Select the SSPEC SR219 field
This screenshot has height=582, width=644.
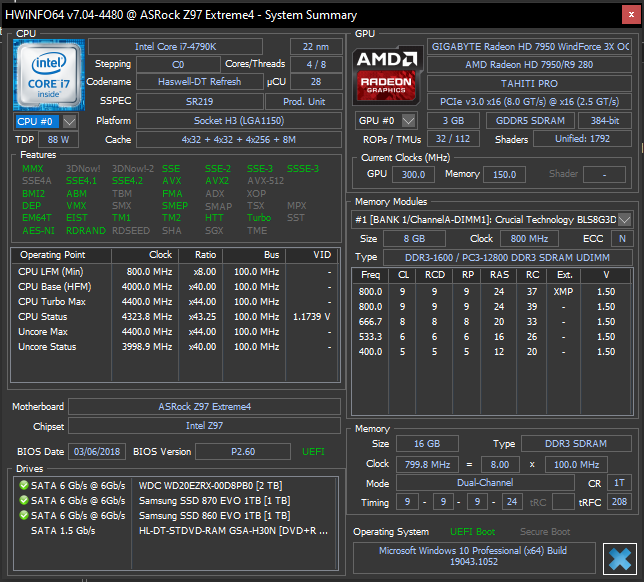200,101
